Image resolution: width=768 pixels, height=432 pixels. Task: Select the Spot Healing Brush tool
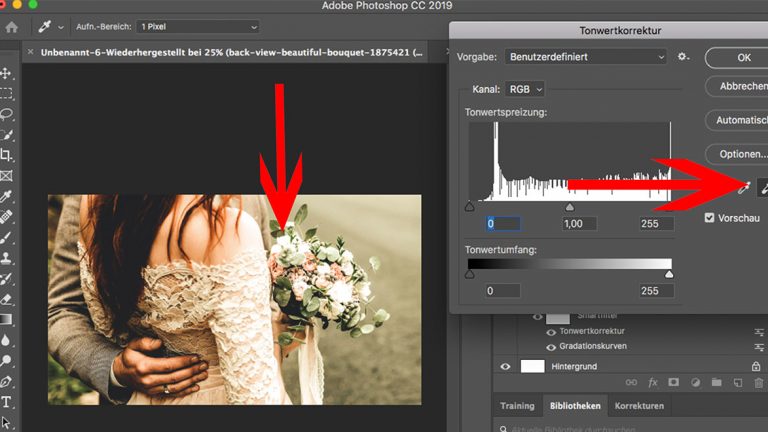click(x=6, y=216)
